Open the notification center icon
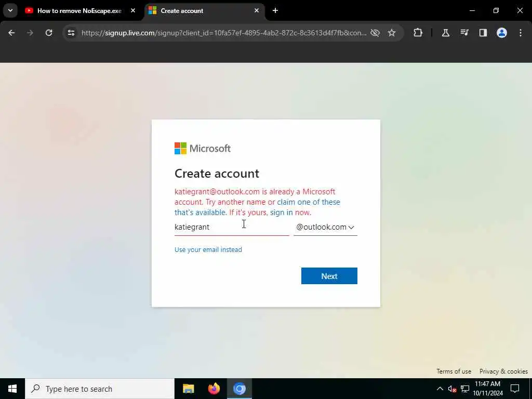Viewport: 532px width, 399px height. click(x=515, y=389)
